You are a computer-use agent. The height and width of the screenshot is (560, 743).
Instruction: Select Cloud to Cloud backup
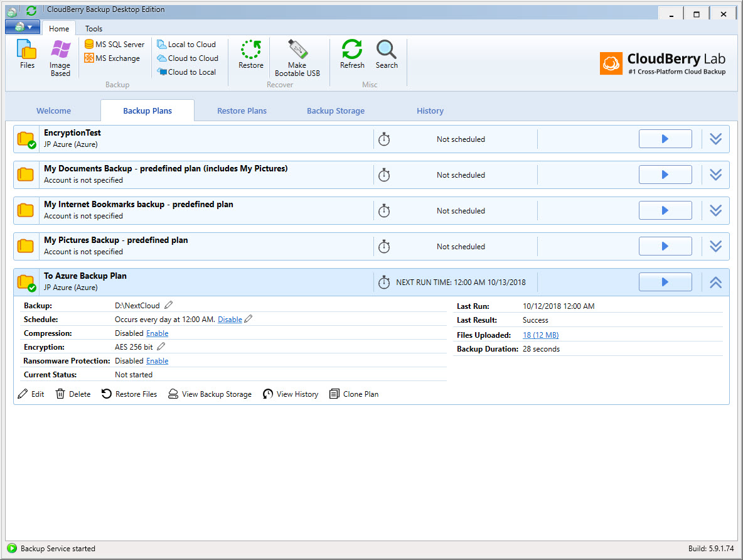point(188,58)
